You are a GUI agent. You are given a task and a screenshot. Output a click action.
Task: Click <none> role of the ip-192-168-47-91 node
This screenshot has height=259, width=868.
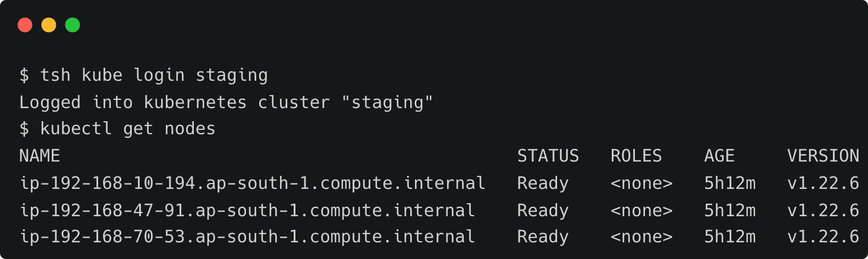tap(641, 210)
